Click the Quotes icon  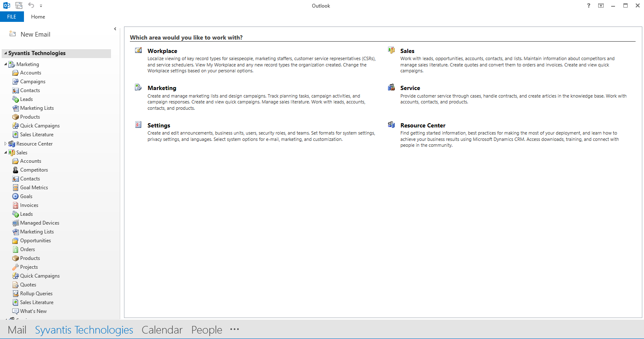[x=16, y=285]
